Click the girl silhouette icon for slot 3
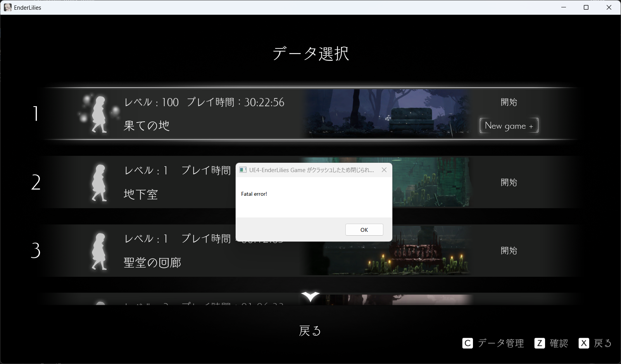The width and height of the screenshot is (621, 364). coord(99,251)
